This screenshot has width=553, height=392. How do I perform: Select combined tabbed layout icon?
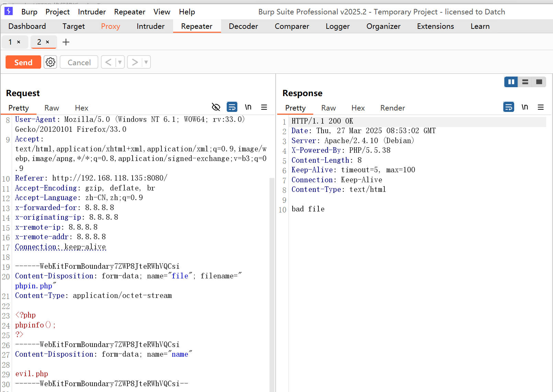pyautogui.click(x=539, y=82)
